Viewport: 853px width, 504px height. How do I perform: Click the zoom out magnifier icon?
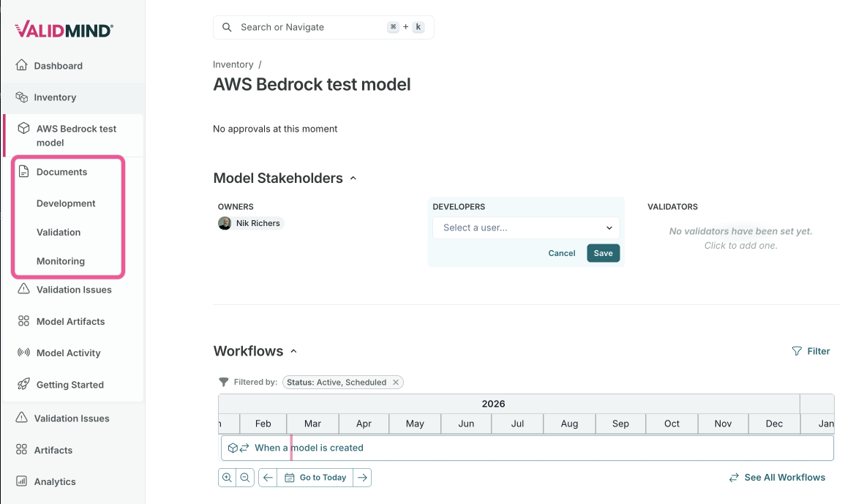pos(245,478)
